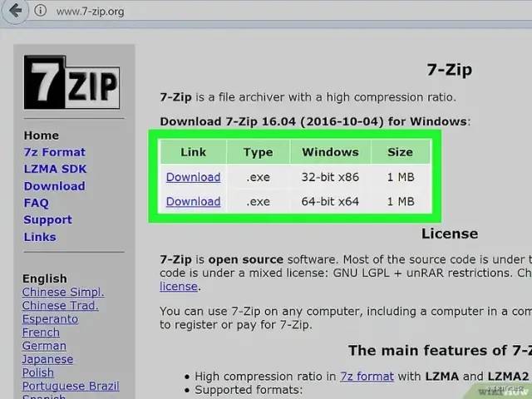
Task: Click the www.7-zip.org address bar
Action: pyautogui.click(x=91, y=12)
